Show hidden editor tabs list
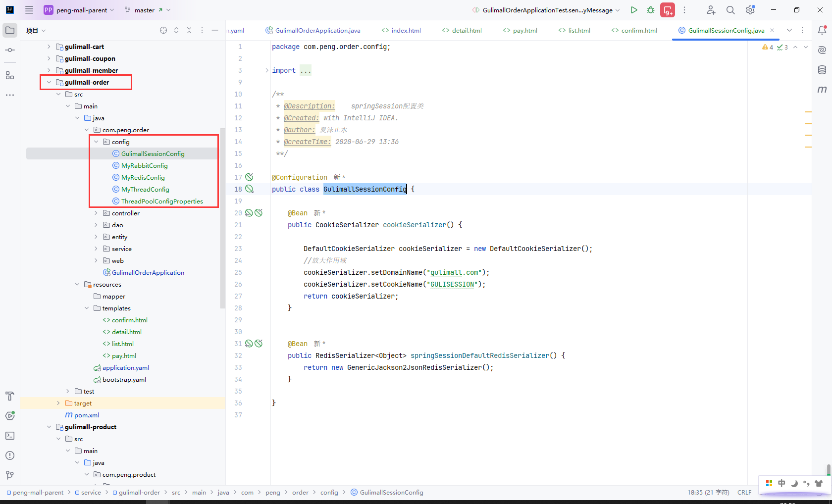The width and height of the screenshot is (832, 504). [789, 30]
